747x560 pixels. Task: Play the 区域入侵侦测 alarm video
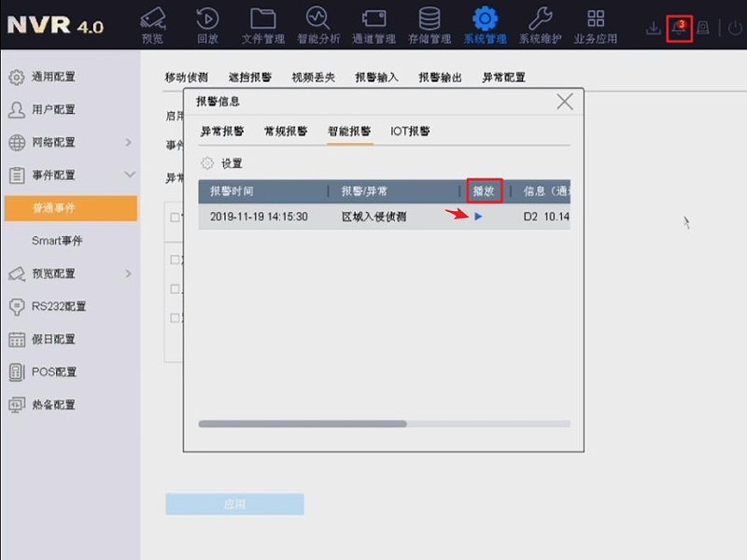(478, 217)
